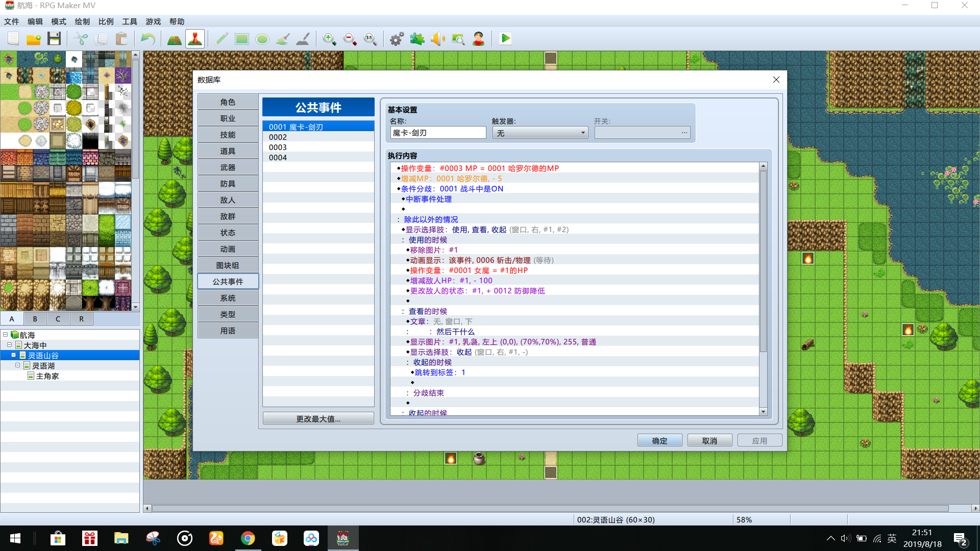The height and width of the screenshot is (551, 980).
Task: Open the 图块组 database tab
Action: 228,265
